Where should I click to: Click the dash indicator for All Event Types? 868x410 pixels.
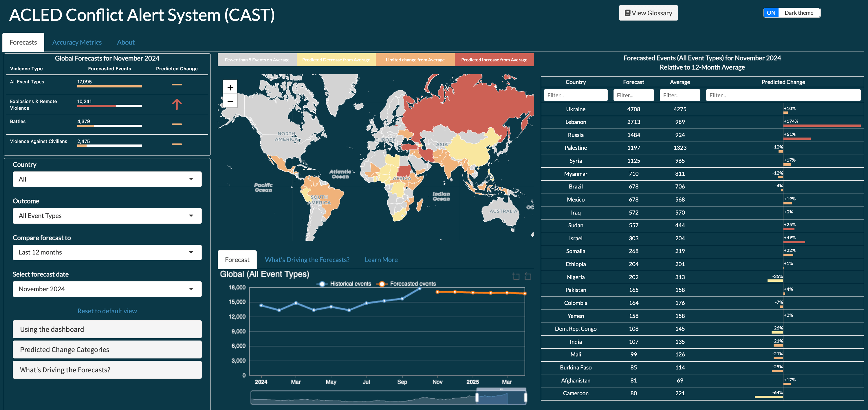177,85
